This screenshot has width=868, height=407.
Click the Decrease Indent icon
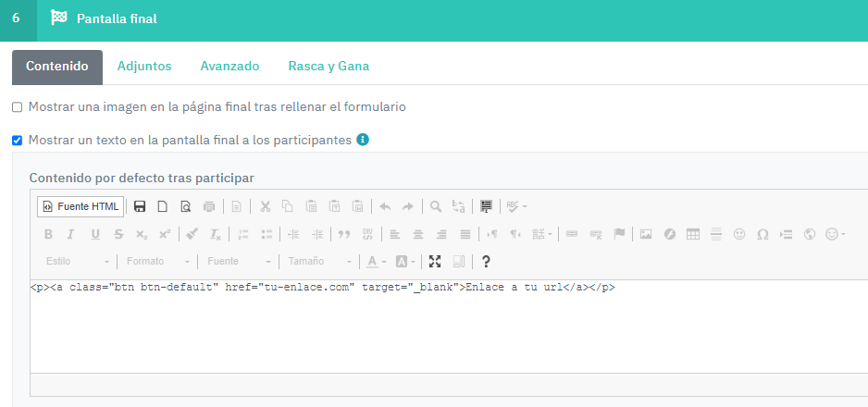tap(294, 234)
